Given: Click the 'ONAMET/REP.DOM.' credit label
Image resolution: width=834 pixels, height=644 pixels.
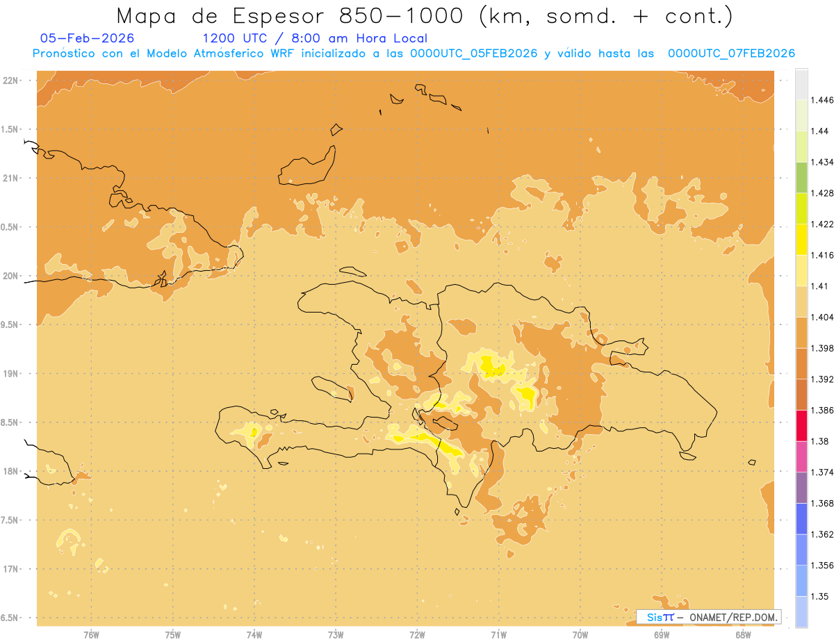Looking at the screenshot, I should (735, 617).
